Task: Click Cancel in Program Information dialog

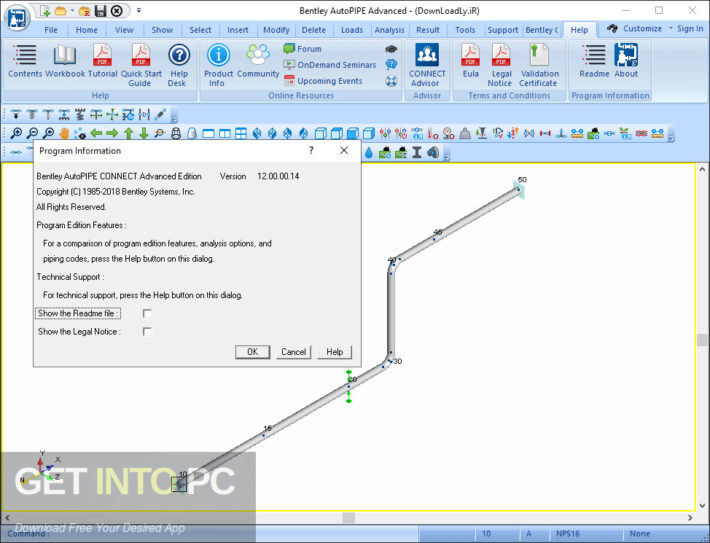Action: [293, 352]
